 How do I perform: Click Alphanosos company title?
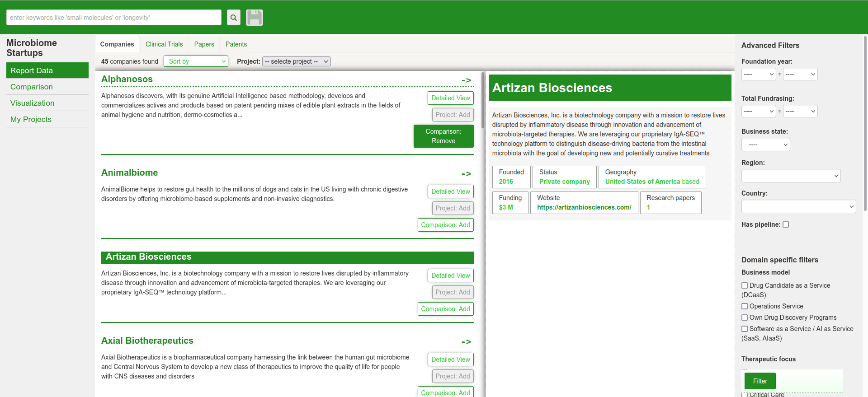[x=127, y=79]
